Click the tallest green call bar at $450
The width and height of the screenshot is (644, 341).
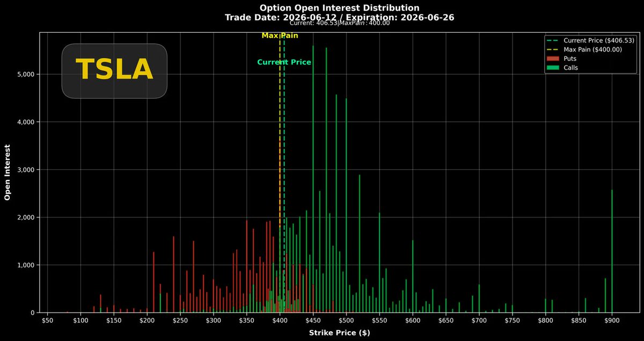point(313,179)
